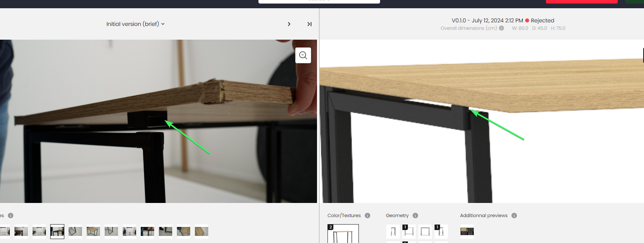Select the currently outlined reference thumbnail
Screen dimensions: 644x243
click(57, 232)
